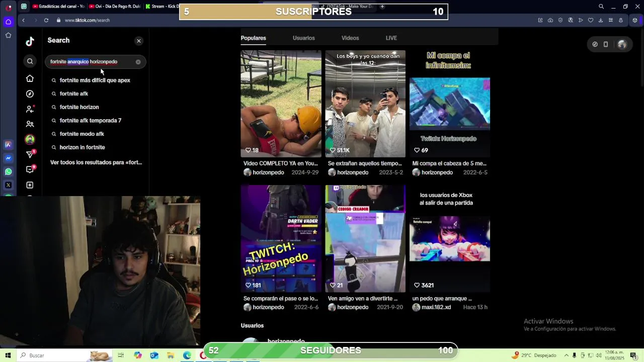
Task: Open 'Ven amigo ven a divertirte' video
Action: click(365, 238)
